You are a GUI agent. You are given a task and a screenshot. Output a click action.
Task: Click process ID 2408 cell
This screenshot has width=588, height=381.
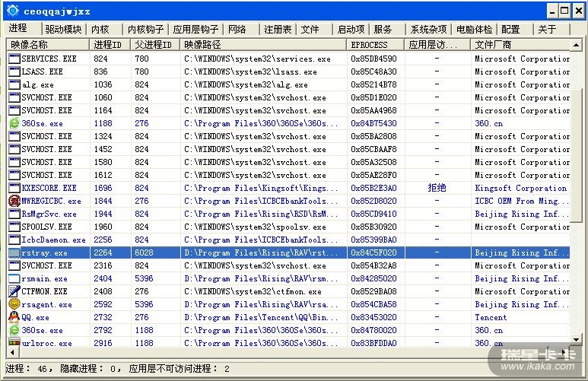tap(103, 291)
